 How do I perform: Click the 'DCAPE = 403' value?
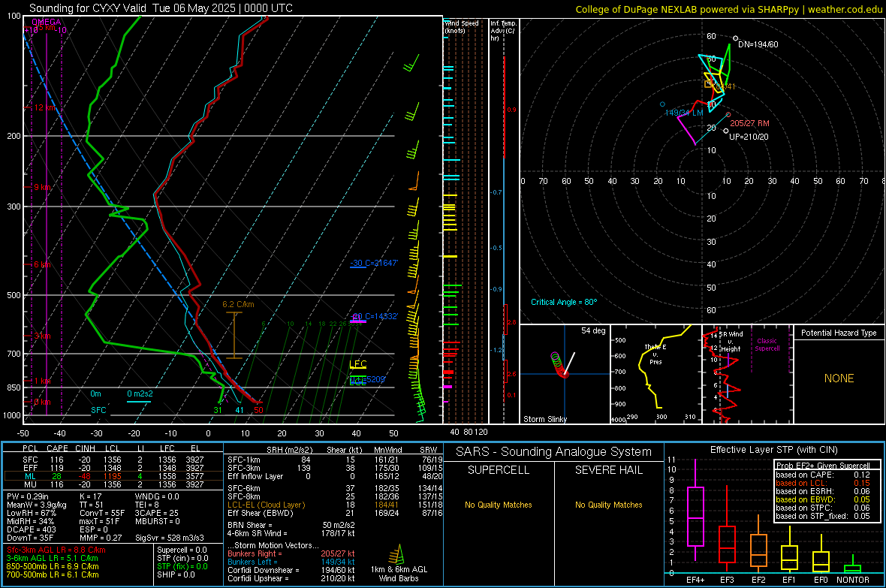click(31, 529)
